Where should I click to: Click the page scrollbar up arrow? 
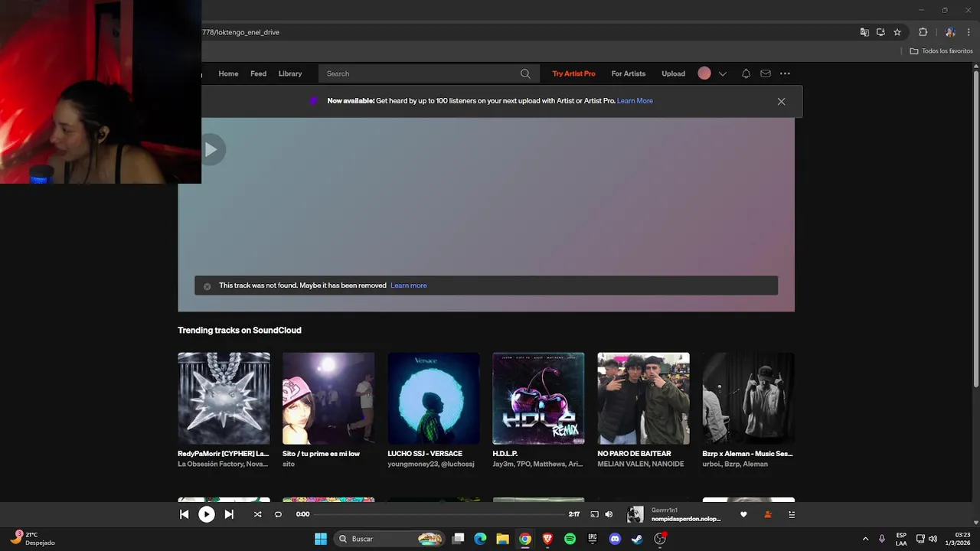975,67
